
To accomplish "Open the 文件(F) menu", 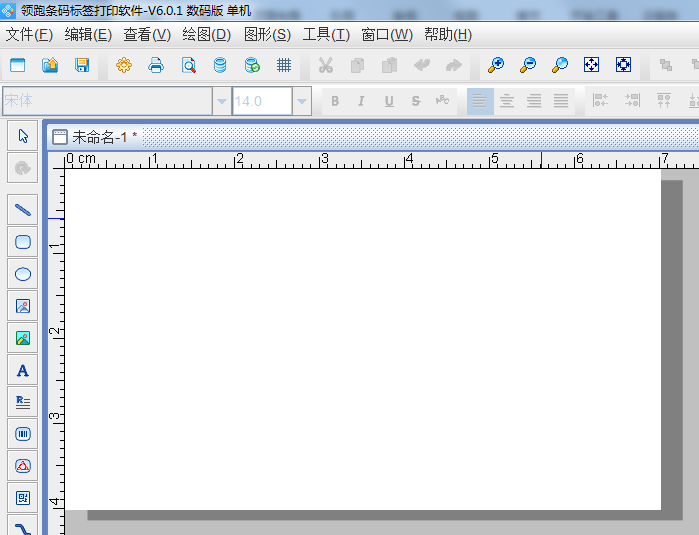I will pos(29,34).
